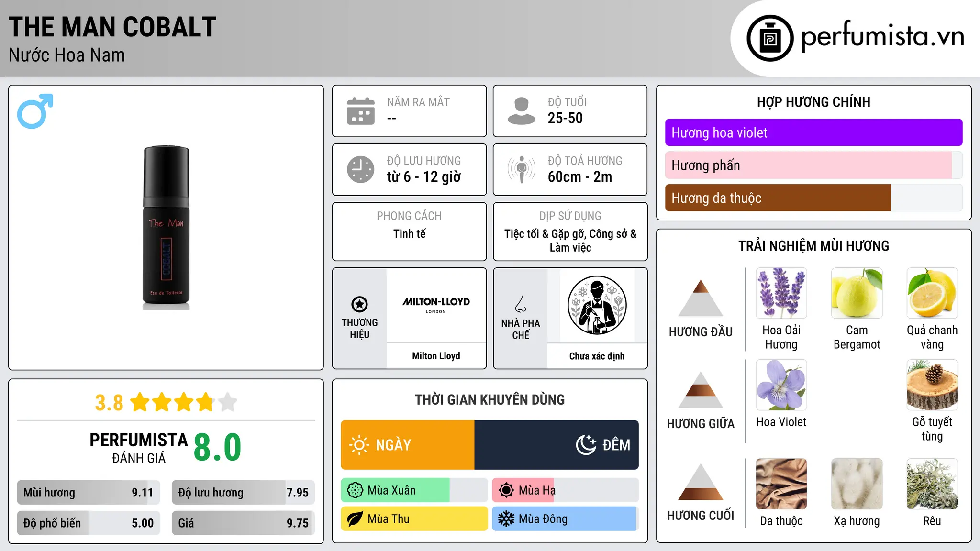The width and height of the screenshot is (980, 551).
Task: Click the nose icon above Nhà pha chế
Action: tap(521, 304)
